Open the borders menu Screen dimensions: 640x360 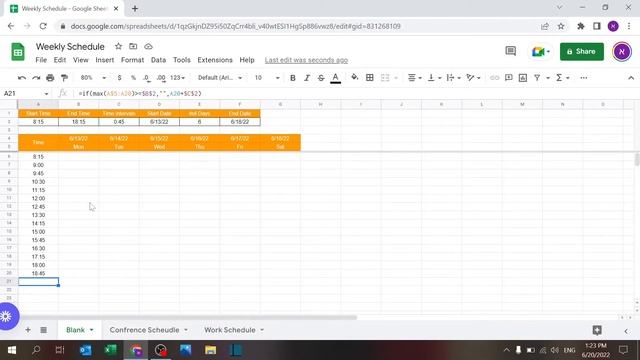click(x=370, y=78)
